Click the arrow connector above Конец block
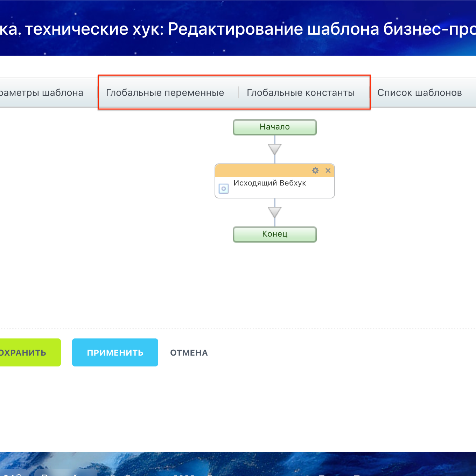The width and height of the screenshot is (476, 476). click(275, 212)
